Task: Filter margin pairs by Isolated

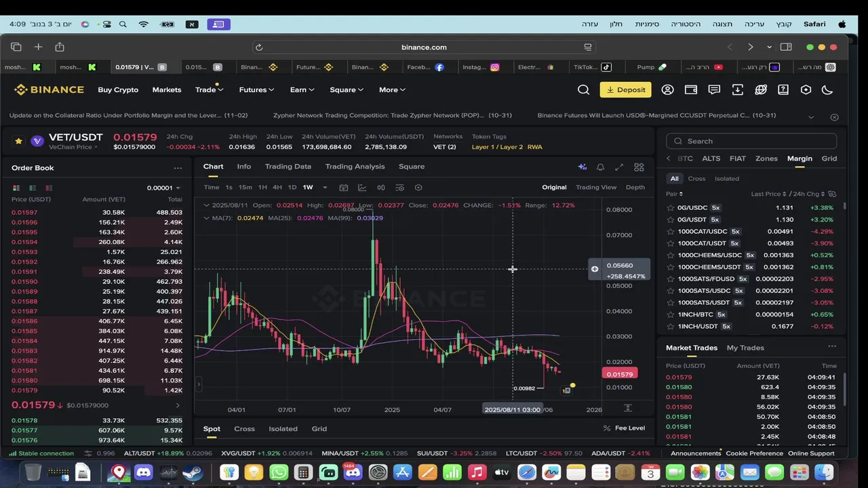Action: (x=727, y=179)
